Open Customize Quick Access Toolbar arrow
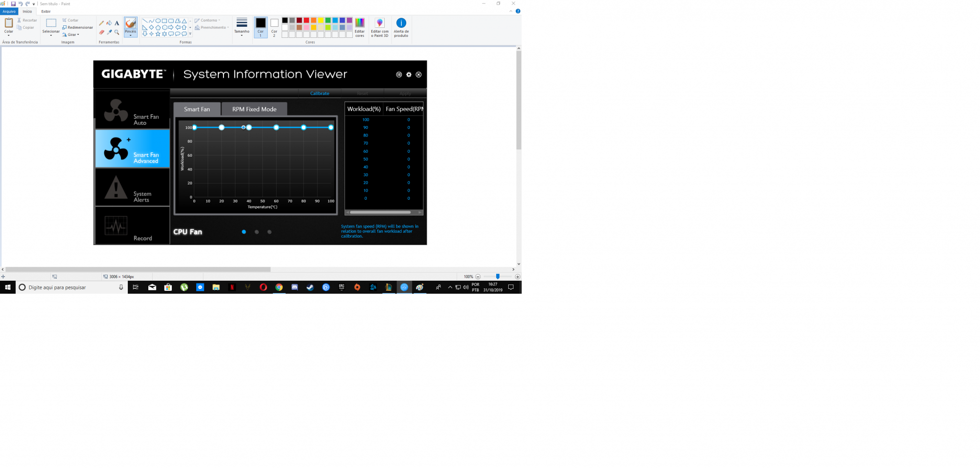Screen dimensions: 980x468 34,4
